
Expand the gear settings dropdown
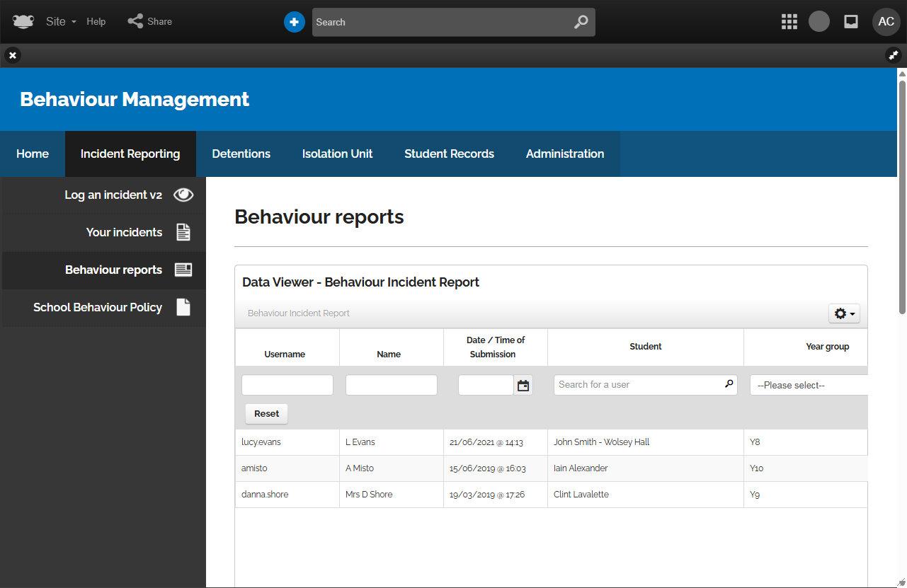point(844,313)
